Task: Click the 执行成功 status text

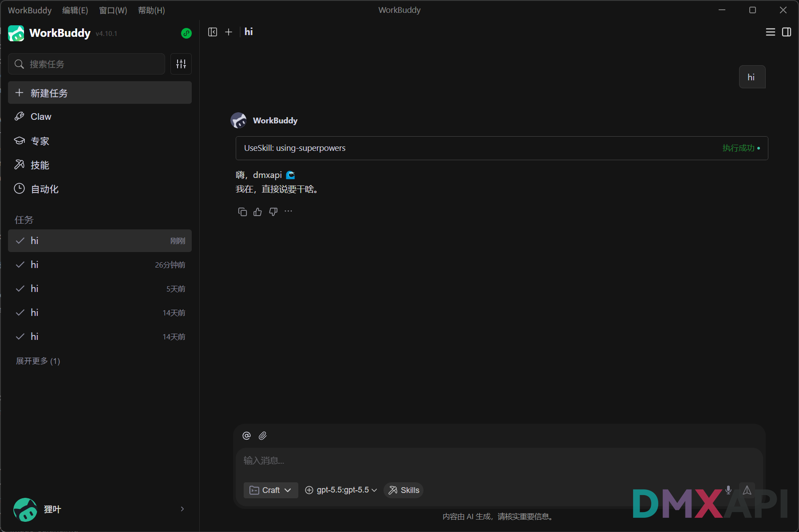Action: tap(738, 148)
